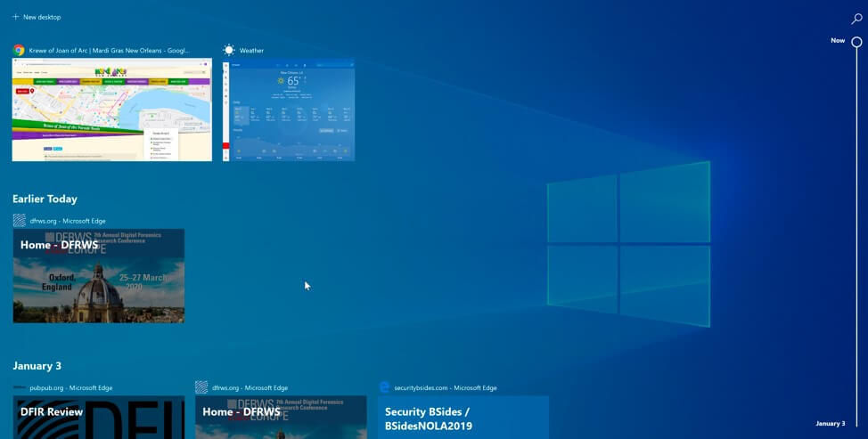
Task: Open the timeline search magnifier icon
Action: [x=856, y=19]
